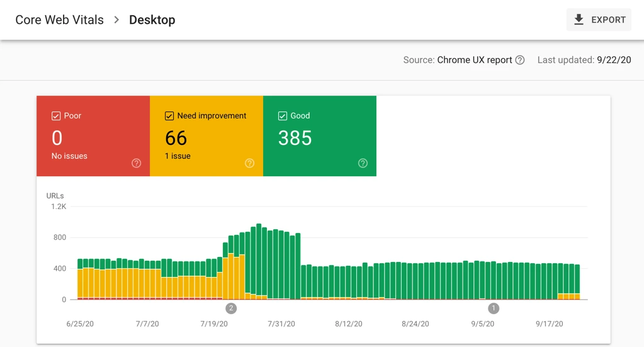Select annotation marker 1 on the timeline
The height and width of the screenshot is (347, 644).
click(494, 308)
